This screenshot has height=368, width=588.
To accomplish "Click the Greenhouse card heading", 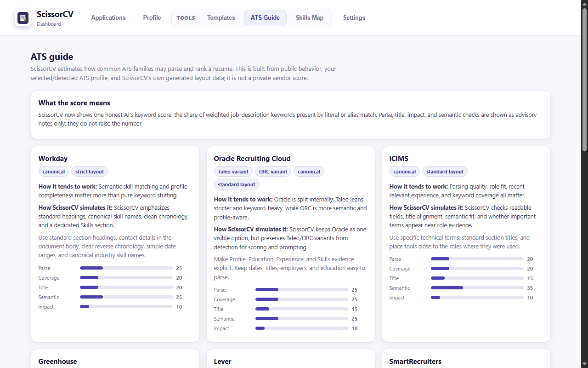I will [58, 362].
